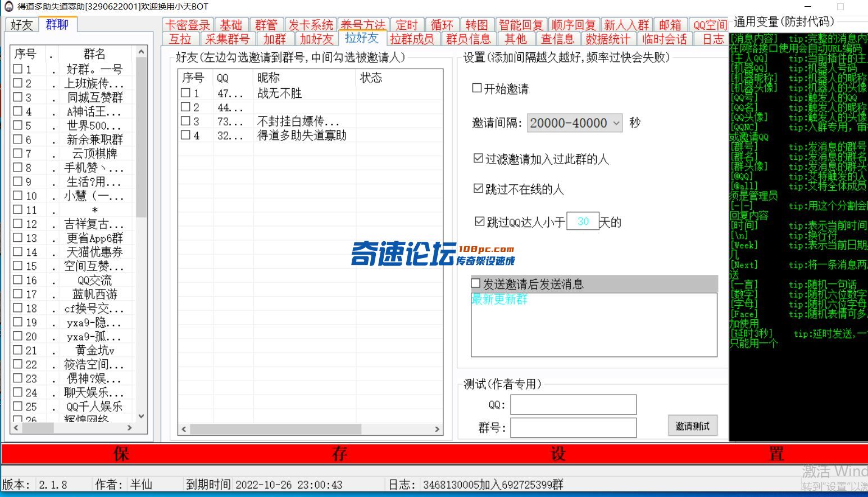The width and height of the screenshot is (868, 497).
Task: Toggle 跳过QQ达人小于 days checkbox
Action: pos(479,222)
